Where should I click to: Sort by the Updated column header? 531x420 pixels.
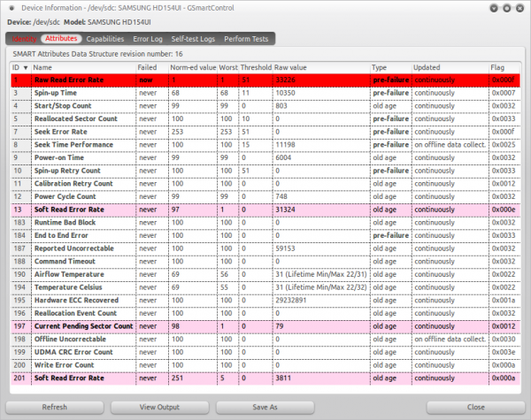450,67
